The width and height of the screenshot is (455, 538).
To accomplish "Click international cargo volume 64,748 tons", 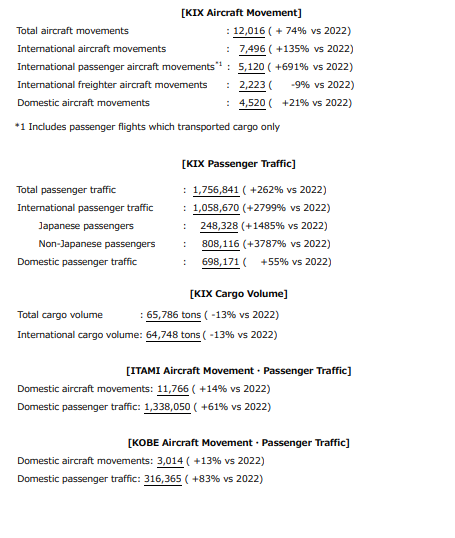I will 173,335.
